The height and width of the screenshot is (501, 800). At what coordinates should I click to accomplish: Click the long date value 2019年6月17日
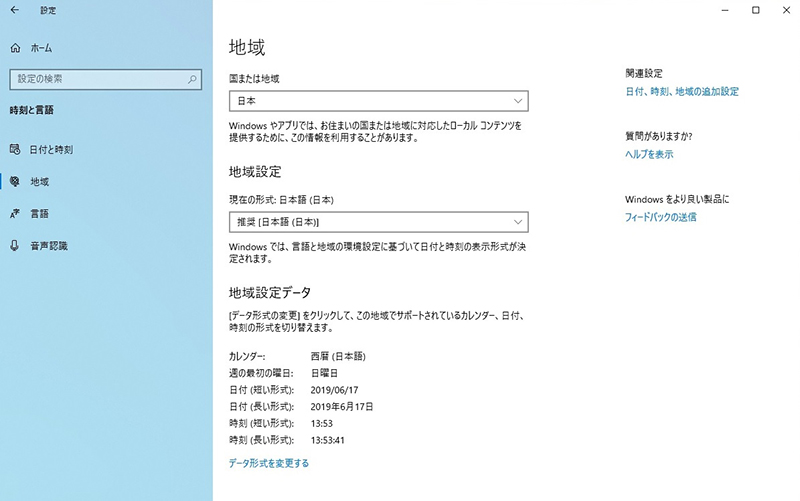[x=342, y=407]
